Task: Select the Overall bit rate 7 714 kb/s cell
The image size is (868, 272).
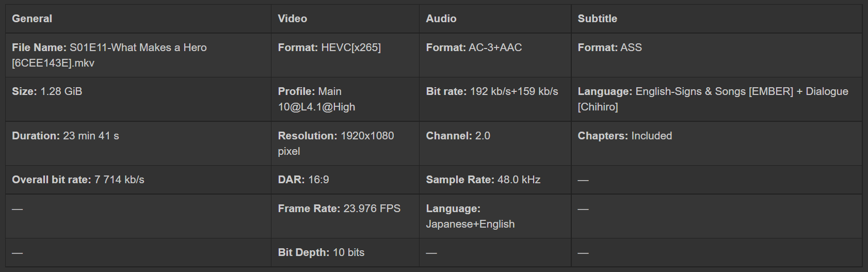Action: coord(78,180)
